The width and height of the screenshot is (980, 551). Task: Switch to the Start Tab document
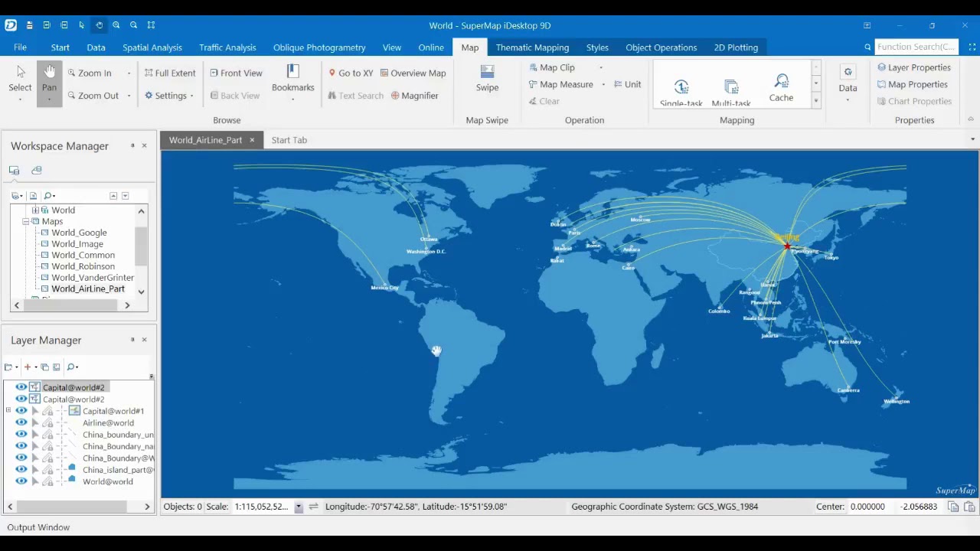point(289,140)
